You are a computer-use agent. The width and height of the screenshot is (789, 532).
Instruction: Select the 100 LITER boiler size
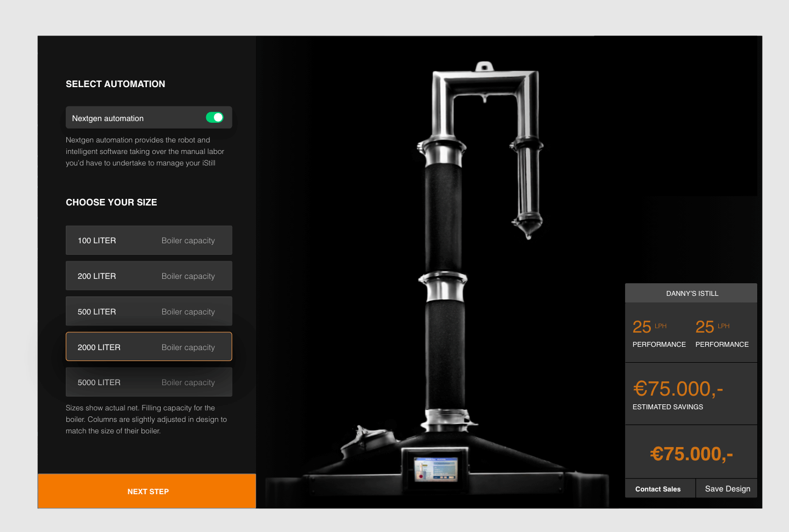(x=149, y=240)
